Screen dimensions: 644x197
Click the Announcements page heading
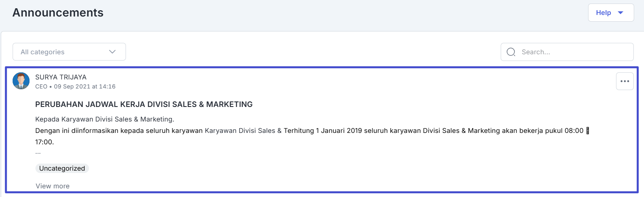pyautogui.click(x=58, y=13)
